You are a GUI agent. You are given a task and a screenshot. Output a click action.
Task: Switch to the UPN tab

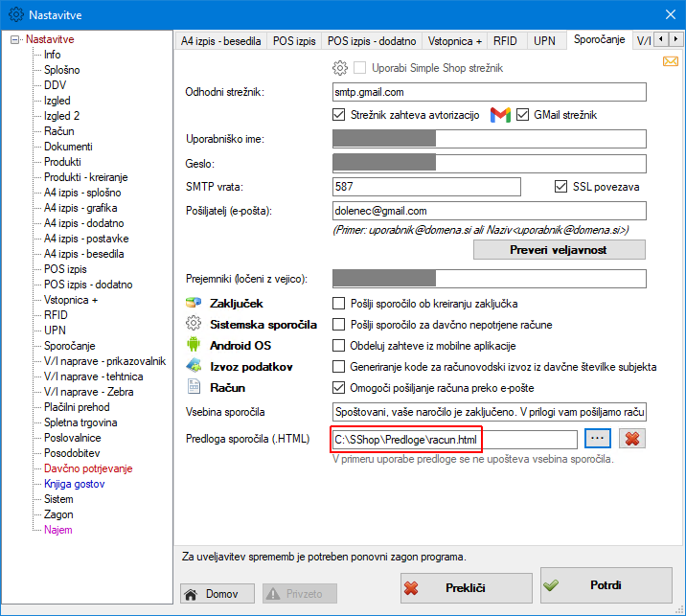click(544, 40)
